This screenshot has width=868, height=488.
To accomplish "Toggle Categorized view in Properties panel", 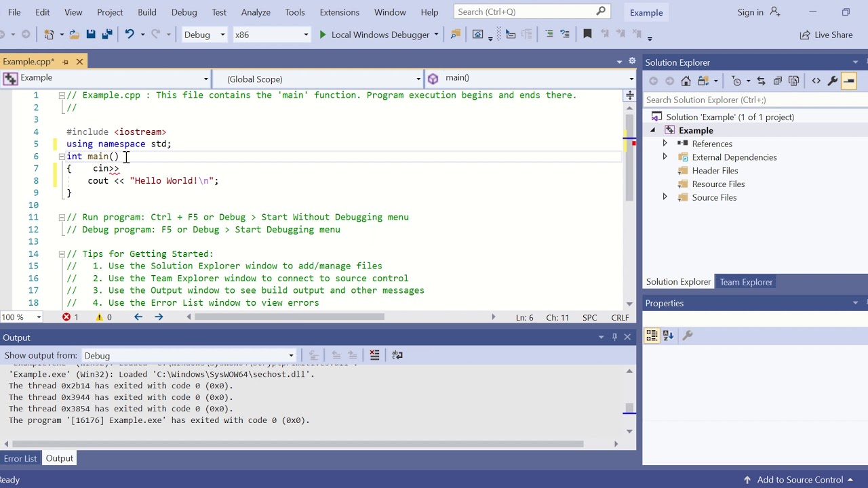I will pos(652,335).
